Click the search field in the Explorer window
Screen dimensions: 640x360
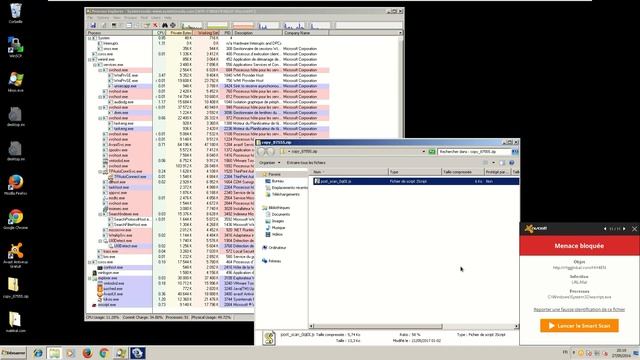pos(474,151)
